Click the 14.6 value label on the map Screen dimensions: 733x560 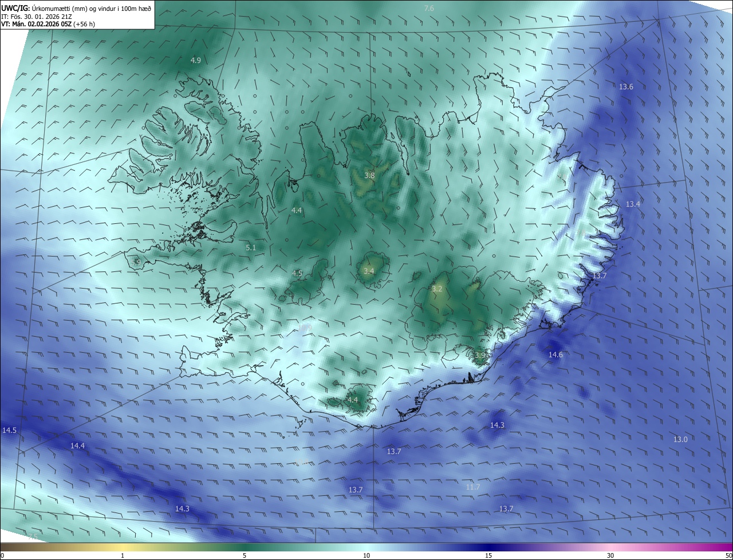555,355
